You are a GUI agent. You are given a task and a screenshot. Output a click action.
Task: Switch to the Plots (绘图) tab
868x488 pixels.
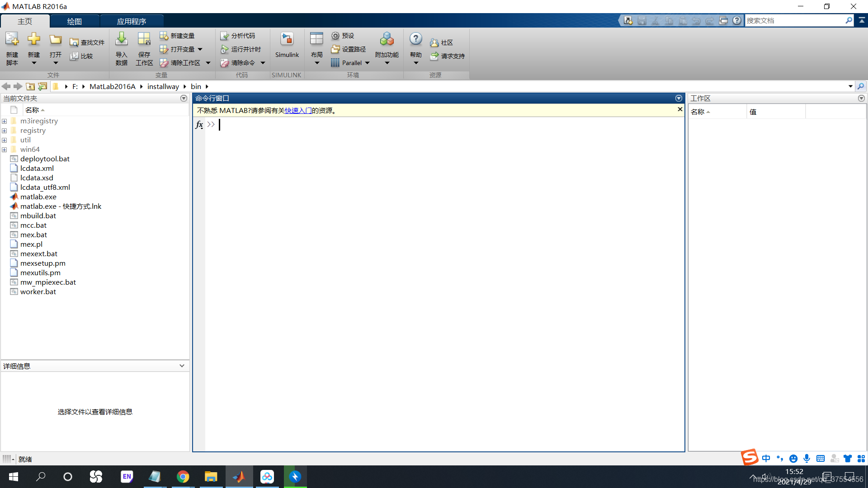coord(75,21)
